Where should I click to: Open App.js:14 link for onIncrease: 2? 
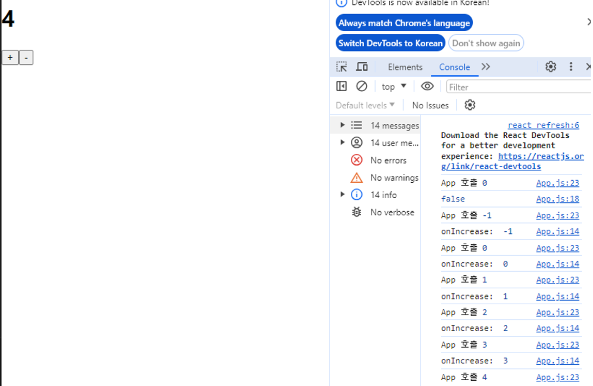[557, 329]
